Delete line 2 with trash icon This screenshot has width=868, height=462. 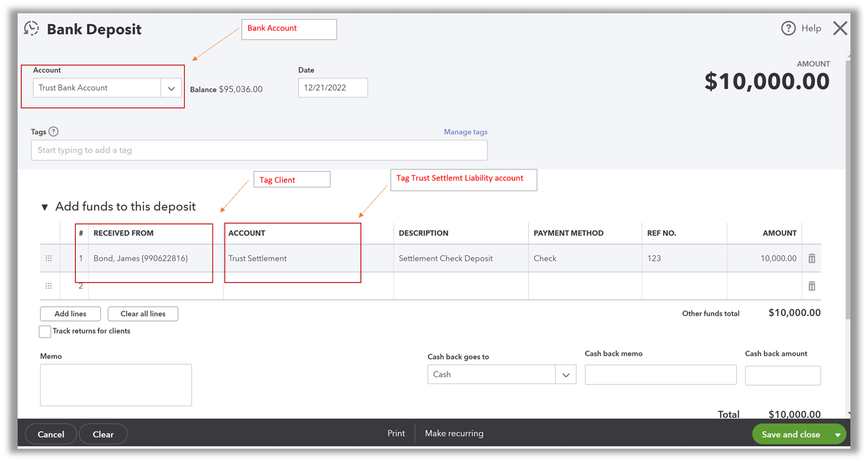click(811, 286)
